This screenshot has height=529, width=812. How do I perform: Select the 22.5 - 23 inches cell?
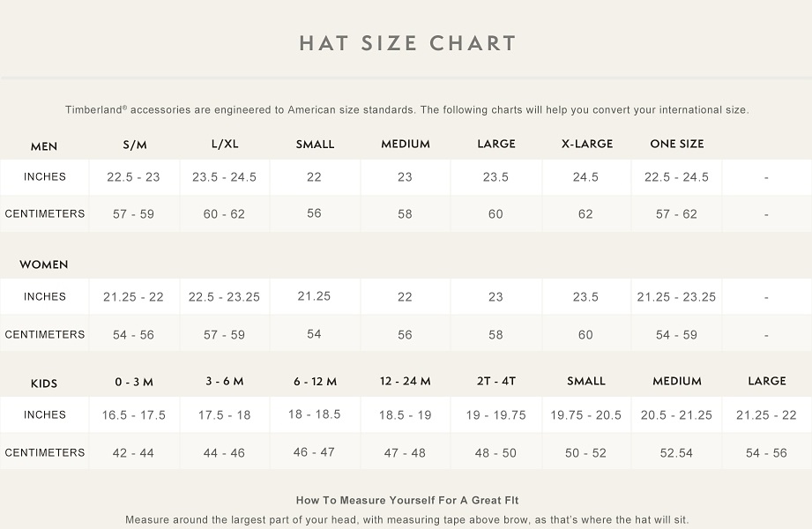pos(134,177)
